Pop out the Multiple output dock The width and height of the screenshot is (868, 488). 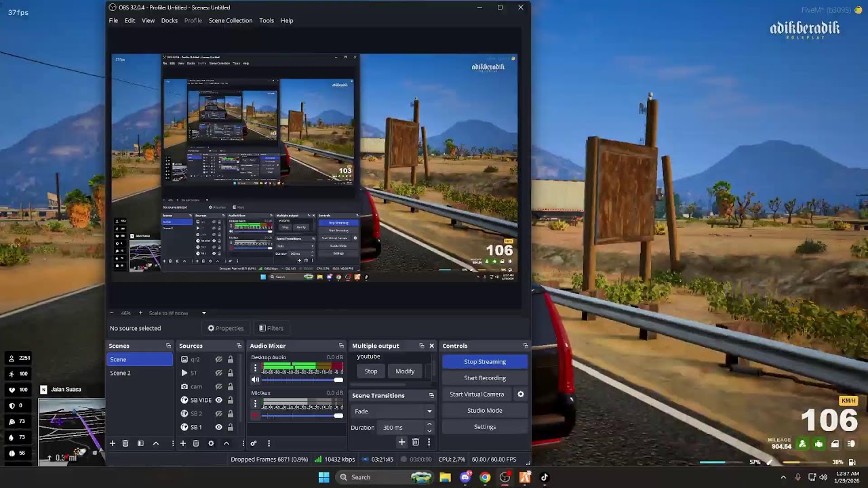[421, 346]
